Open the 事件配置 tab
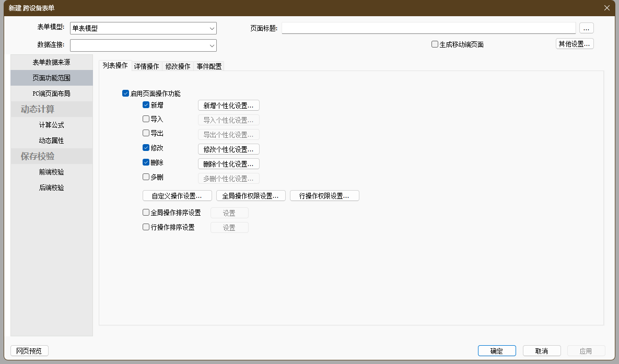 point(209,66)
